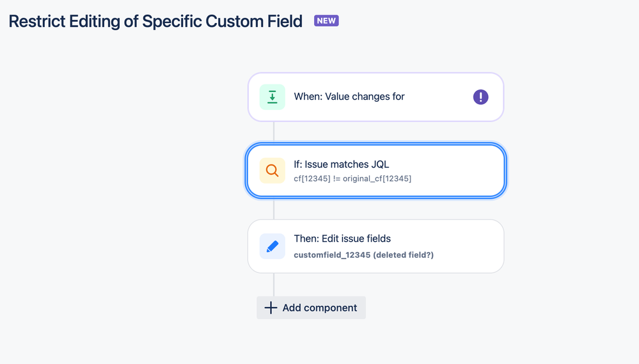The height and width of the screenshot is (364, 639).
Task: Click the JQL expression cf[12345] != original_cf[12345]
Action: click(x=352, y=178)
